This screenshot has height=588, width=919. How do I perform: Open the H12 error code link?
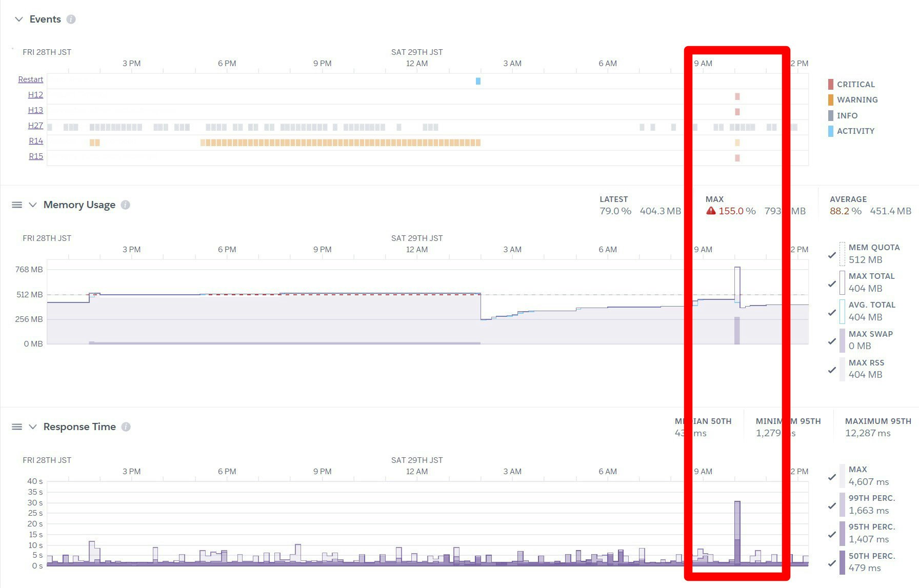(x=36, y=95)
